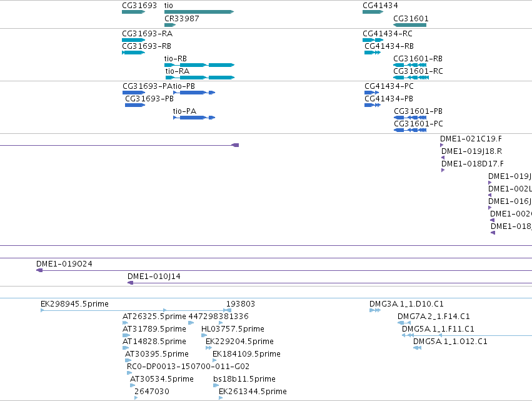The image size is (532, 401).
Task: Click the tio gene arrow glyph
Action: (199, 12)
